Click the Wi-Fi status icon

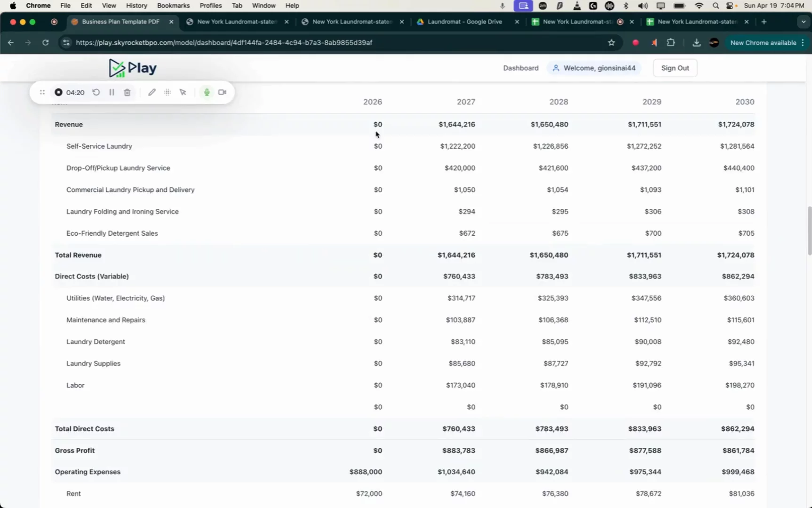coord(699,6)
